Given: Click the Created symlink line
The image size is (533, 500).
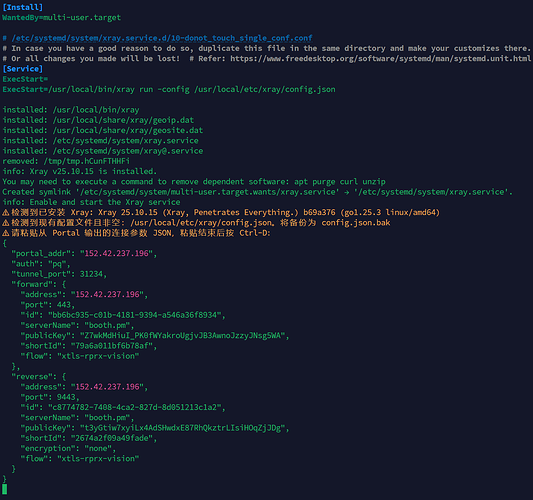Looking at the screenshot, I should coord(257,192).
